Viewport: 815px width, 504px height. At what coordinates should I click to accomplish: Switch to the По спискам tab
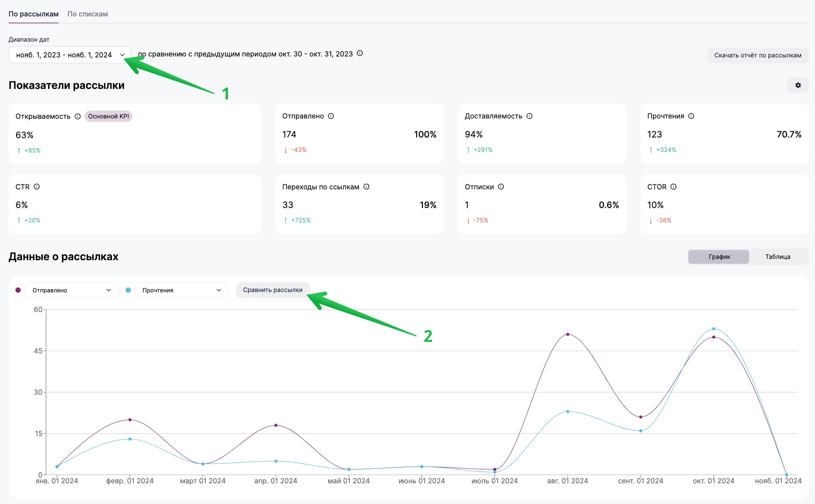click(x=88, y=14)
